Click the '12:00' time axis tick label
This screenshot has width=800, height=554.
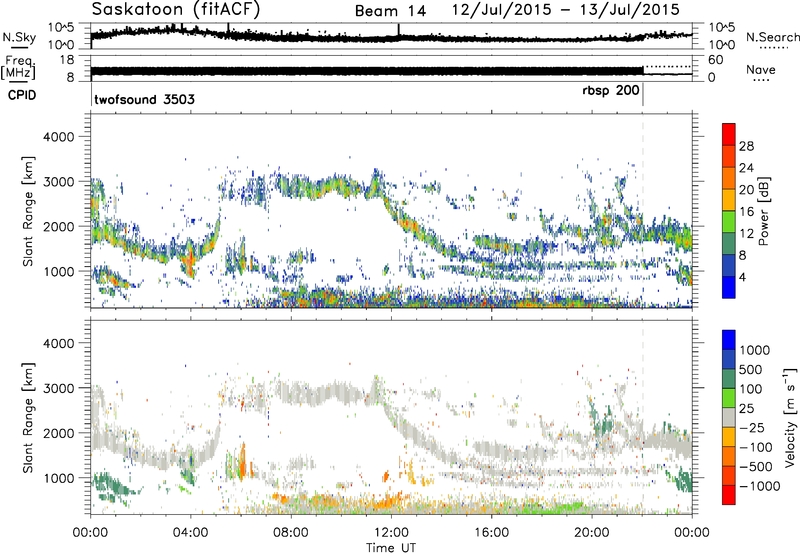(x=391, y=533)
